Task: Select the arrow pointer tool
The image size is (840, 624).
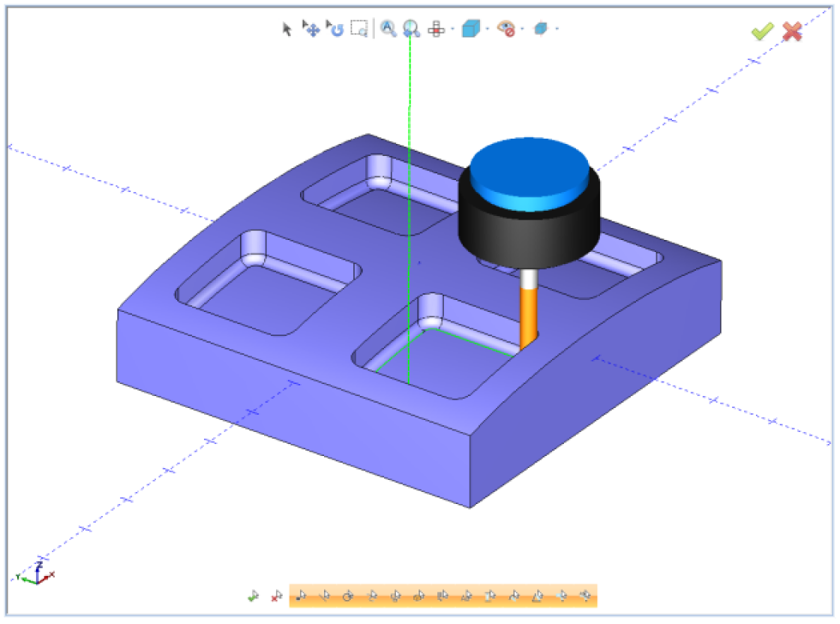Action: pyautogui.click(x=286, y=29)
